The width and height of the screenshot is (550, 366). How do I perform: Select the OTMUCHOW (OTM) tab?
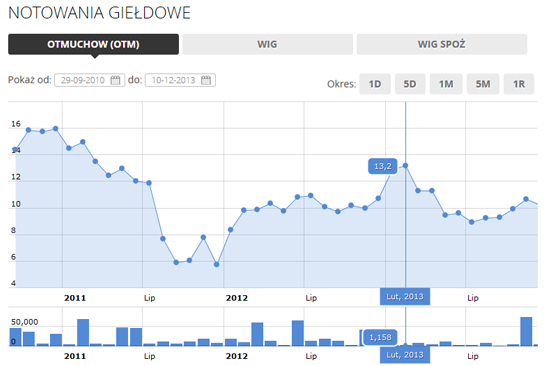click(93, 44)
